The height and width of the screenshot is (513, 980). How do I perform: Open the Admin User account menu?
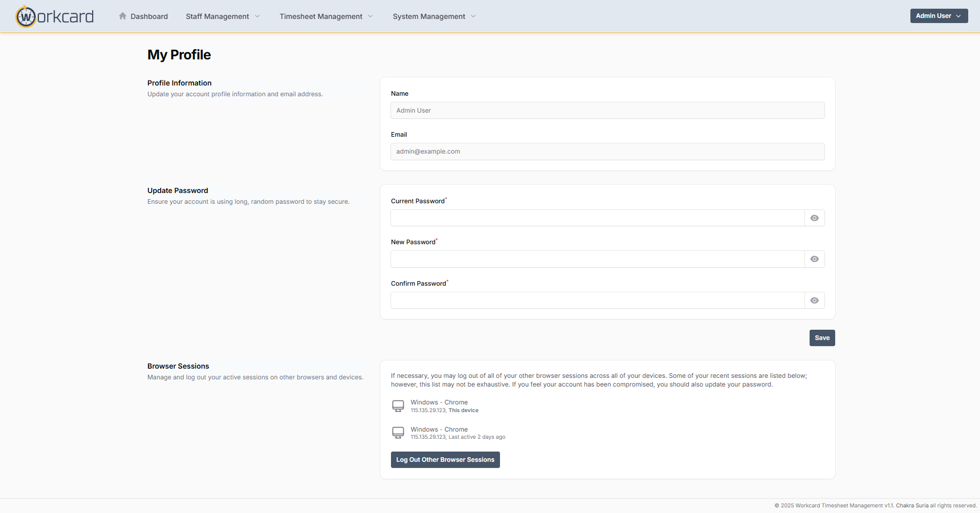pos(939,16)
